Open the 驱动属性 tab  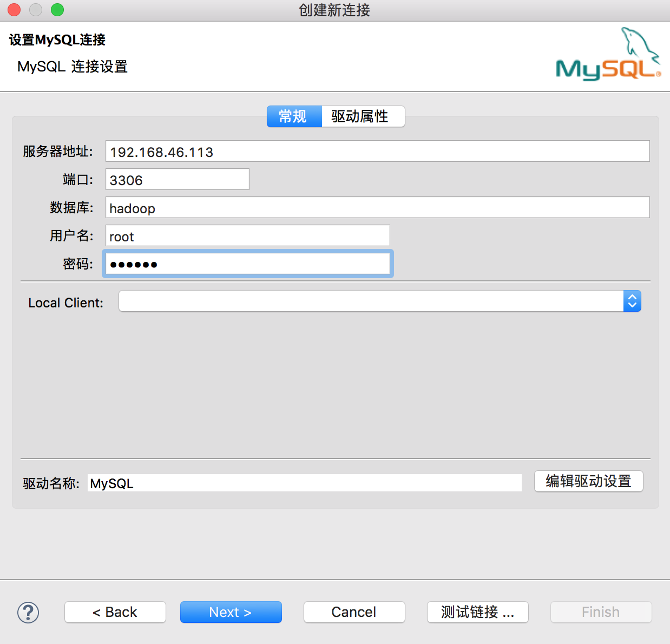[363, 116]
